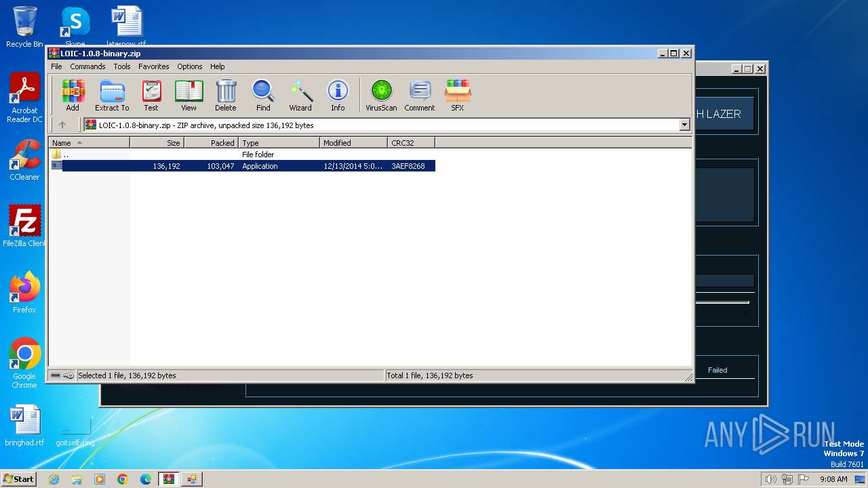The width and height of the screenshot is (868, 488).
Task: Open the File menu
Action: tap(56, 66)
